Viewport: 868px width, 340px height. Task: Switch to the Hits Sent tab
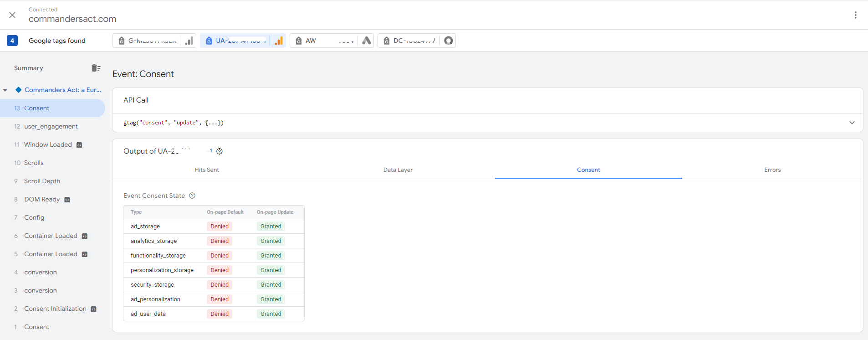click(x=207, y=170)
